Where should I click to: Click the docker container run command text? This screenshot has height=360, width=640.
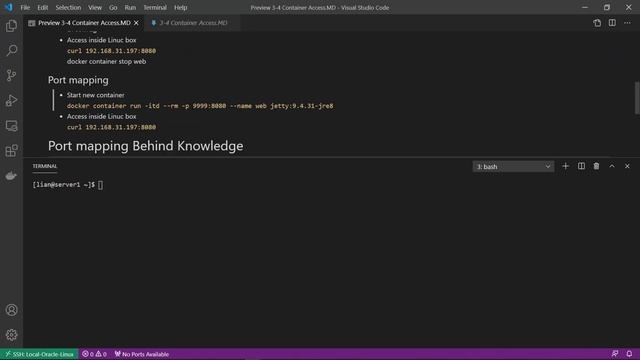click(x=200, y=106)
